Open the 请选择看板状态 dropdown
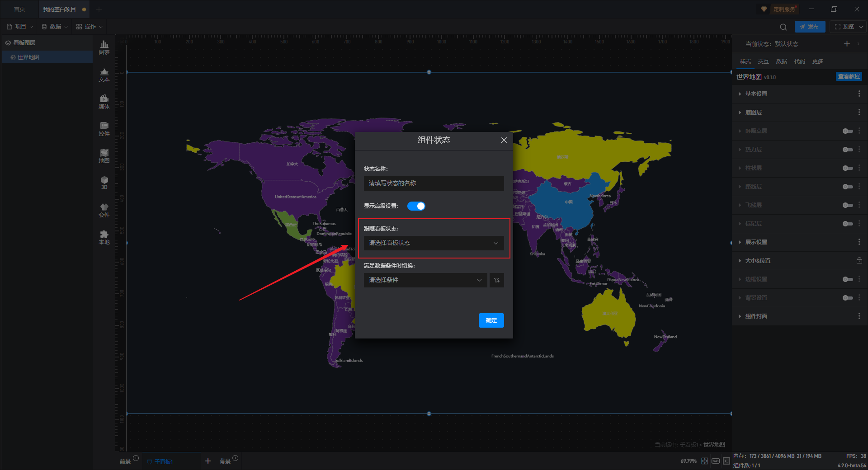The image size is (868, 470). point(433,243)
